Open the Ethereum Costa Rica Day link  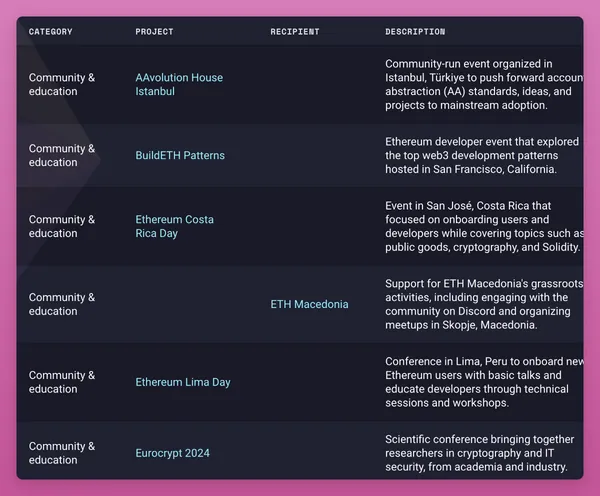tap(174, 226)
